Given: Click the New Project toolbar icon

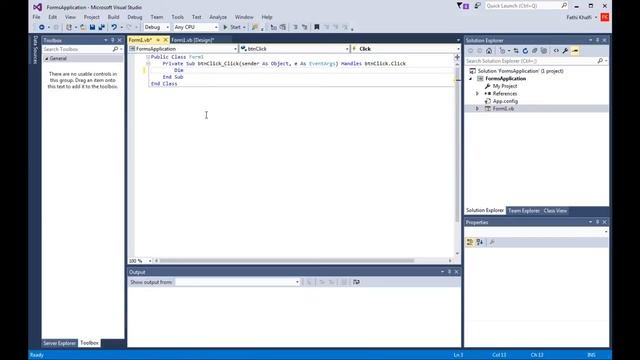Looking at the screenshot, I should [69, 27].
